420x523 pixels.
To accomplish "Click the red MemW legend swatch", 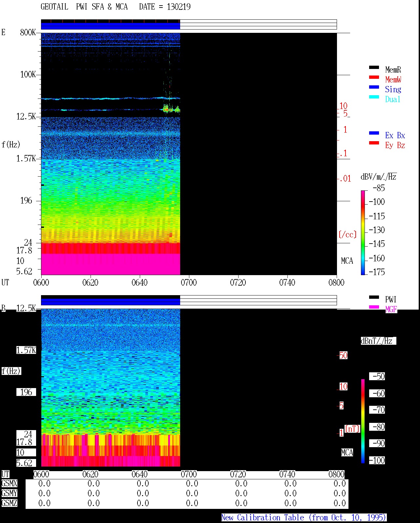I will [374, 77].
